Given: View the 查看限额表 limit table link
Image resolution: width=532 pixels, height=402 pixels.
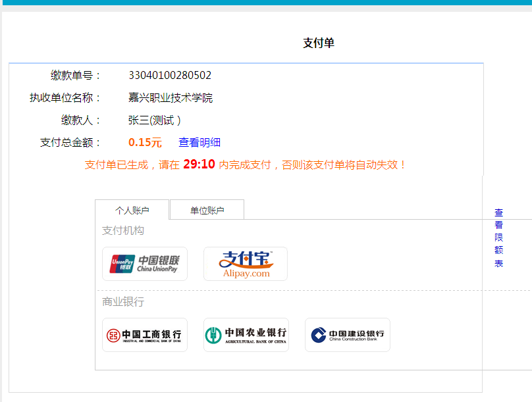Looking at the screenshot, I should (498, 238).
